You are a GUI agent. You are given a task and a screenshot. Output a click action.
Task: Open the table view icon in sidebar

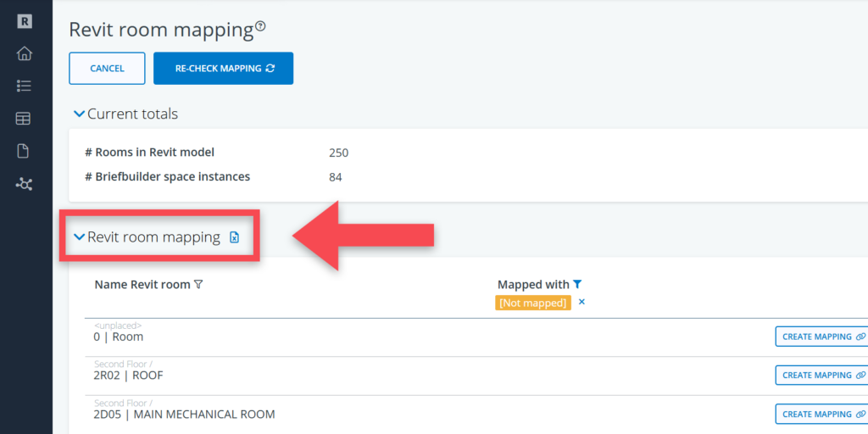[24, 119]
